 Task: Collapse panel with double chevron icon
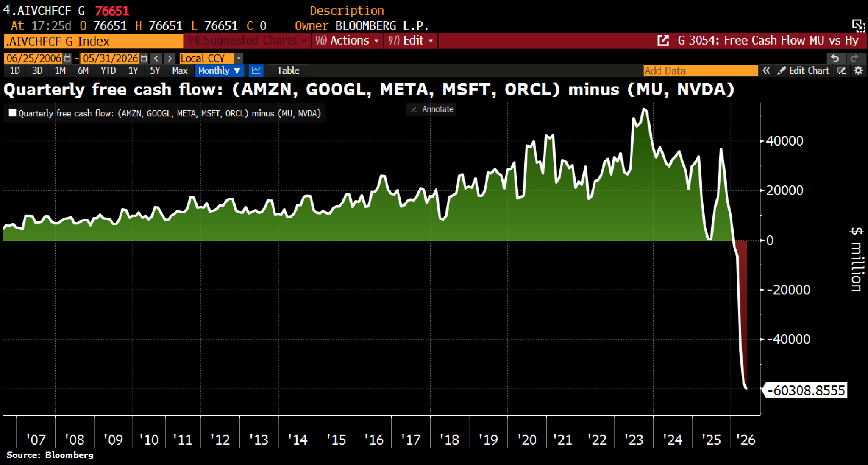(x=766, y=70)
